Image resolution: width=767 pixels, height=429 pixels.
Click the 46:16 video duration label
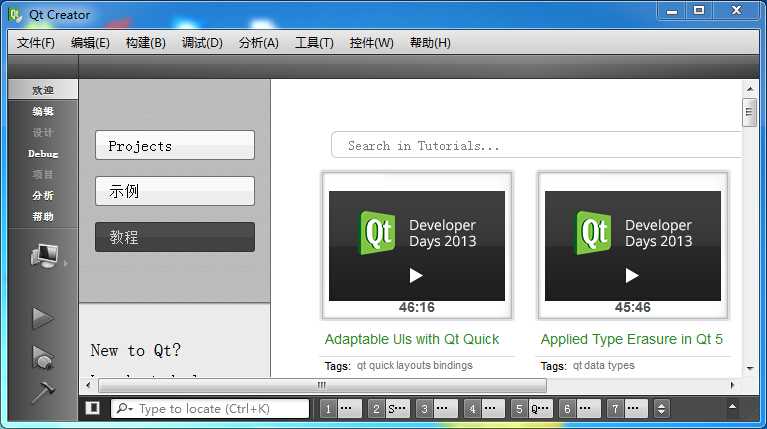416,307
